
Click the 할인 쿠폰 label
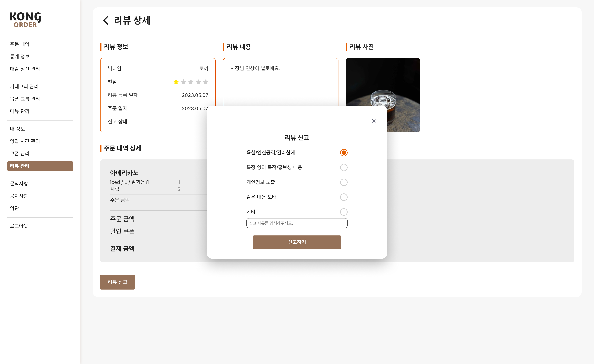122,231
